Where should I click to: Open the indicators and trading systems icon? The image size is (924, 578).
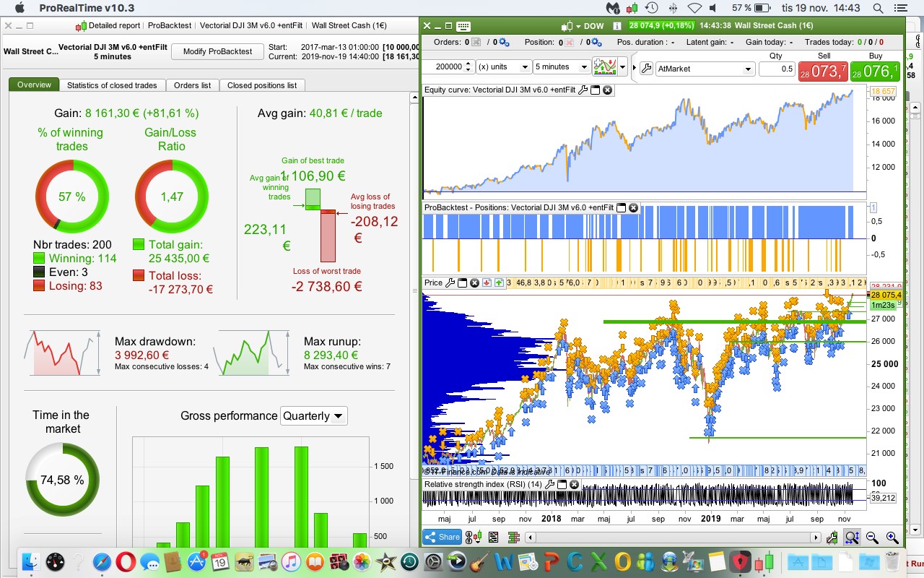(x=606, y=67)
